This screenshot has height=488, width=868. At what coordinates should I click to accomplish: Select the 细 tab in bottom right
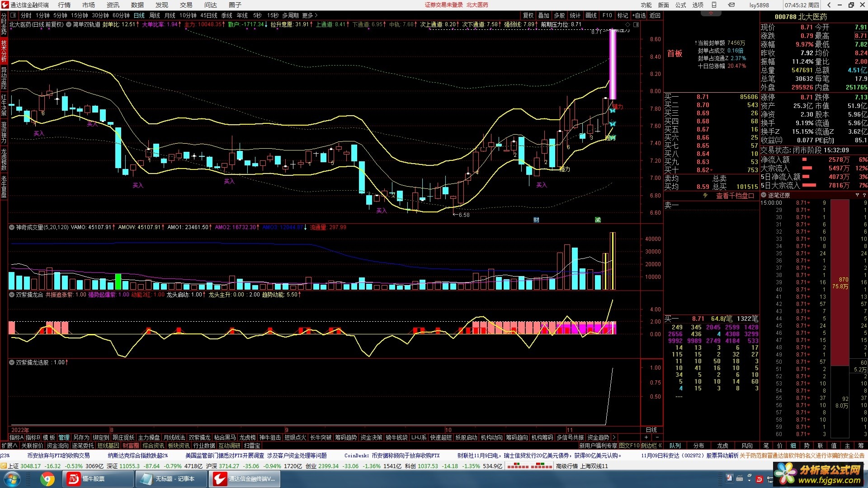click(x=793, y=446)
